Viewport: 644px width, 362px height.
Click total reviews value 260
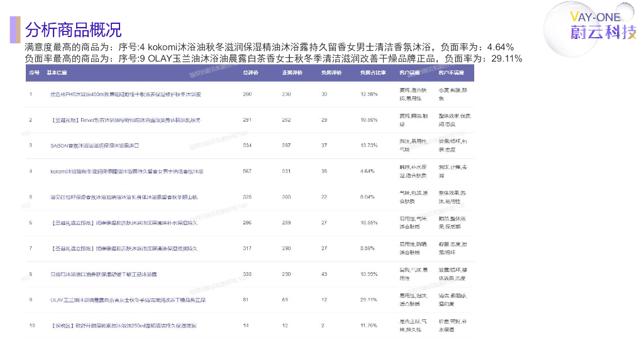(x=247, y=94)
